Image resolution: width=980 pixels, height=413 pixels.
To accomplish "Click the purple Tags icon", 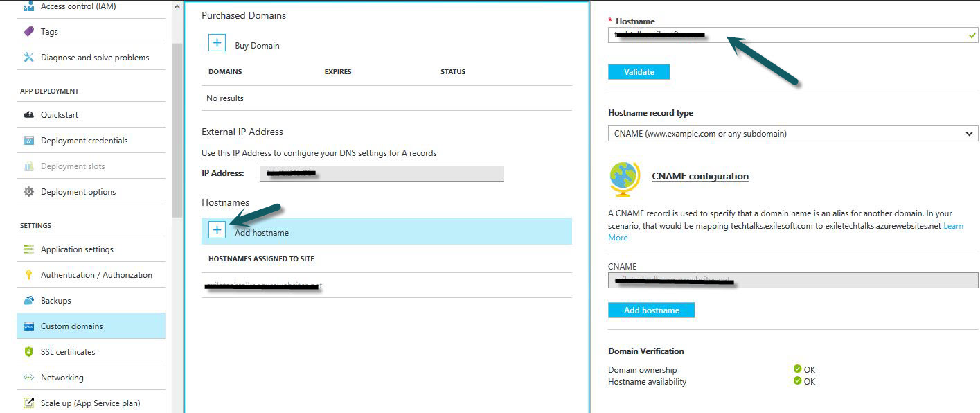I will [x=28, y=32].
